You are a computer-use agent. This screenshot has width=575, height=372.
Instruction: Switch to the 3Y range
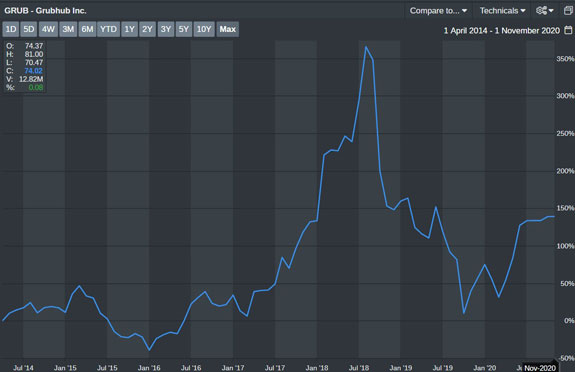click(x=166, y=29)
